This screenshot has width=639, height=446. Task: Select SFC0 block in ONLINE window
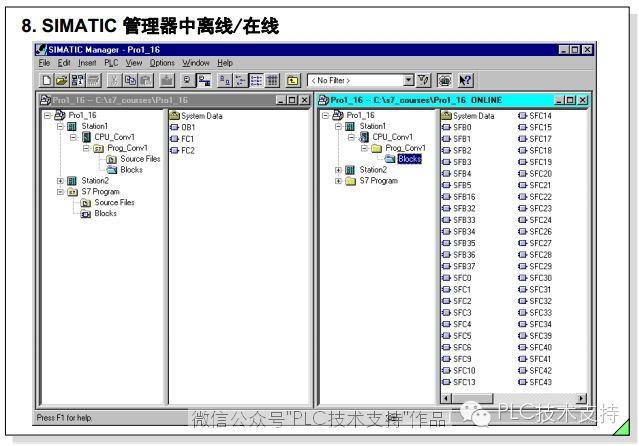click(x=462, y=278)
